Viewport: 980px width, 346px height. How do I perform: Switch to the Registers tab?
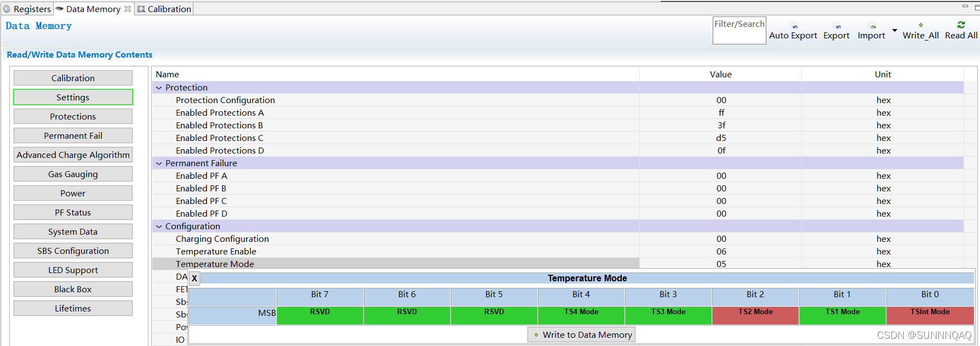[27, 9]
